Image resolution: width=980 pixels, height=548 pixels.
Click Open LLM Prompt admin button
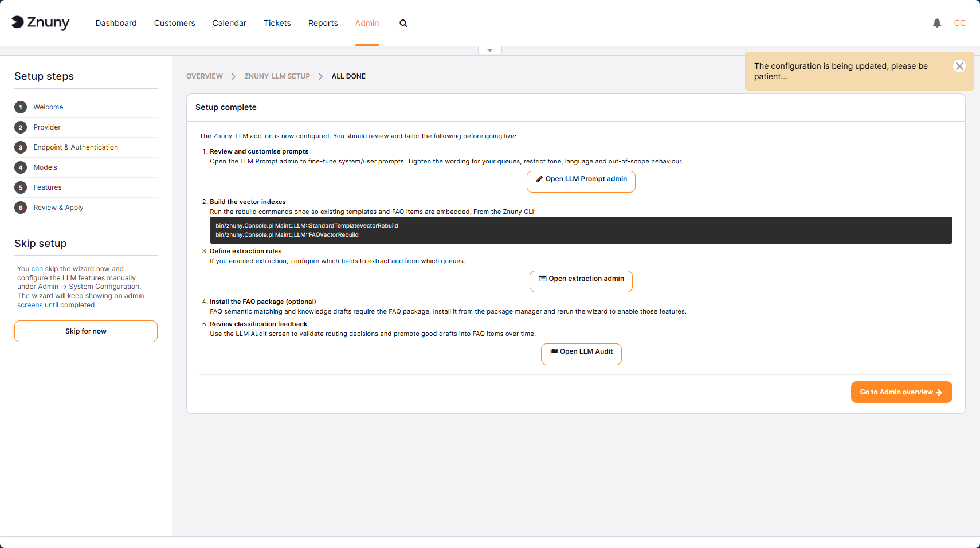tap(581, 182)
